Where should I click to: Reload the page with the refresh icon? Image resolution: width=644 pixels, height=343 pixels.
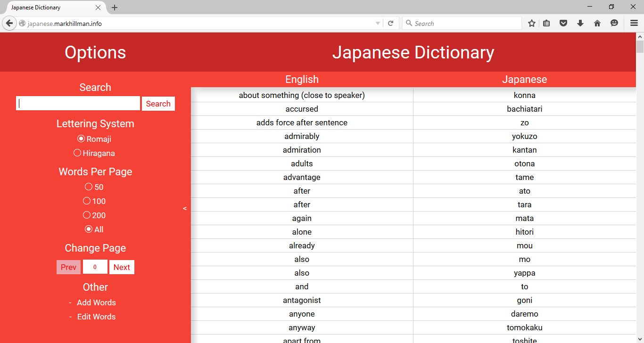[x=390, y=23]
